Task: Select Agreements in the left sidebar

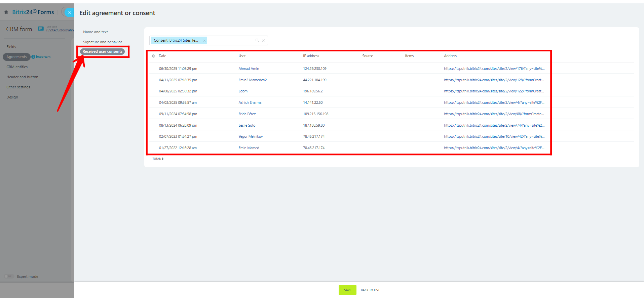Action: (16, 57)
